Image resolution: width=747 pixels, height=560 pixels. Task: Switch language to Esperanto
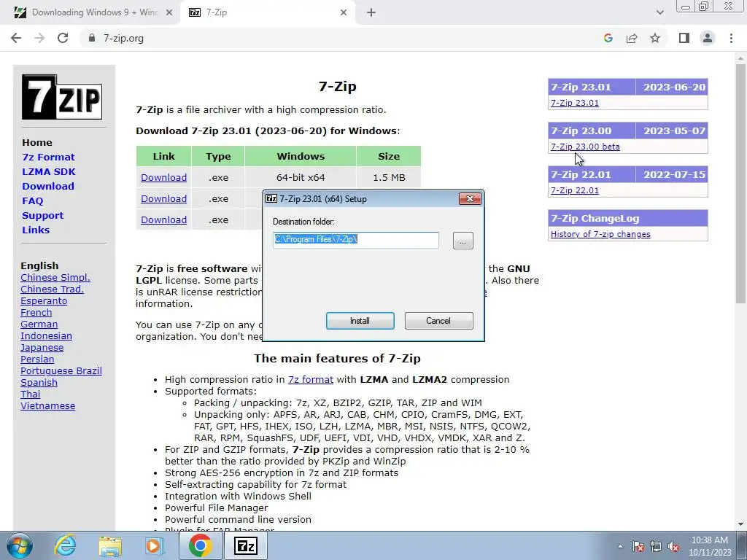[44, 301]
